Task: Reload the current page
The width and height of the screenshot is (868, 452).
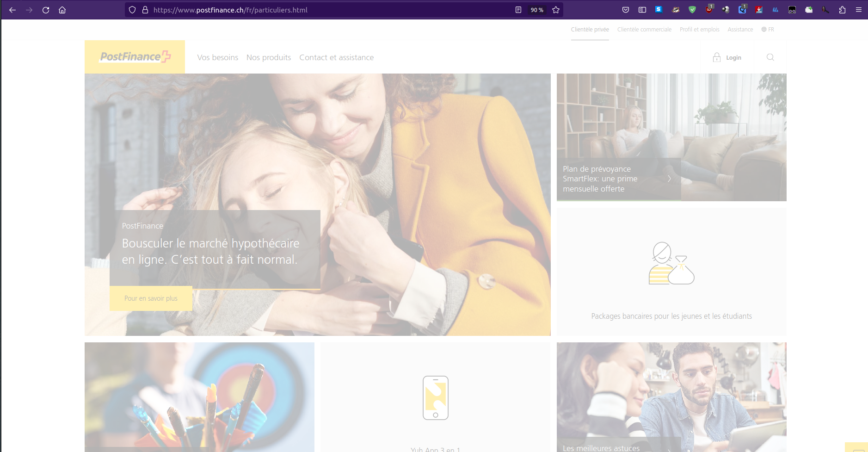Action: tap(46, 10)
